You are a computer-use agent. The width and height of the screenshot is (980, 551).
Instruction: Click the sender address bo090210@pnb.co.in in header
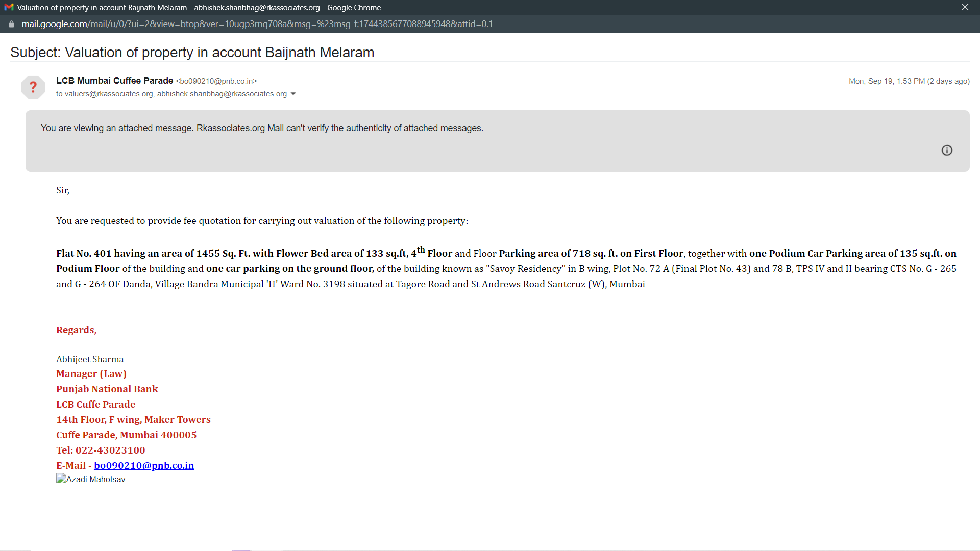(x=216, y=81)
